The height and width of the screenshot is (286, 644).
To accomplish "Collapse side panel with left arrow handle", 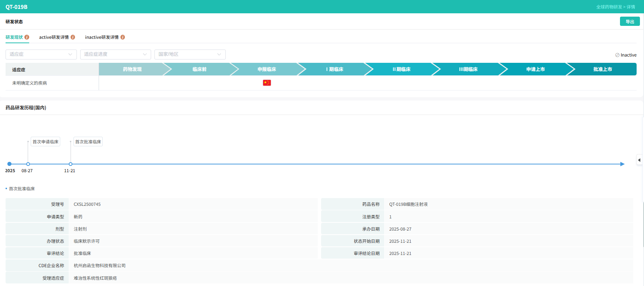I will (x=639, y=160).
